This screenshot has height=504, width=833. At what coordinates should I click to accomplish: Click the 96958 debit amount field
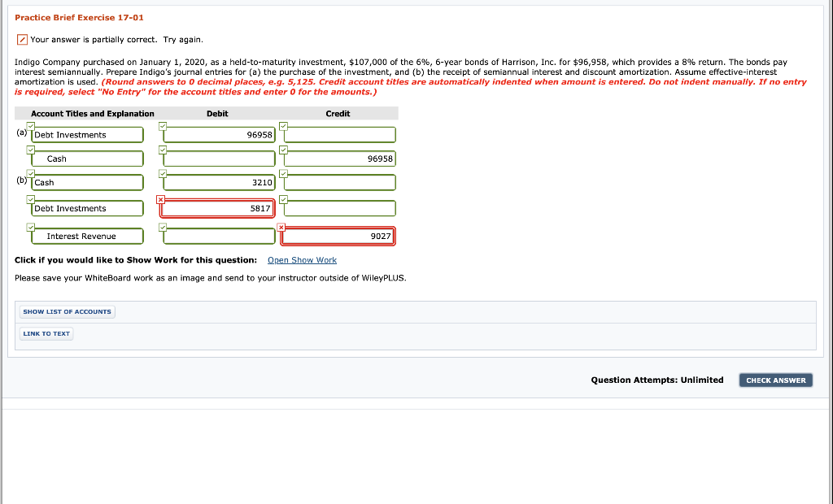(217, 135)
